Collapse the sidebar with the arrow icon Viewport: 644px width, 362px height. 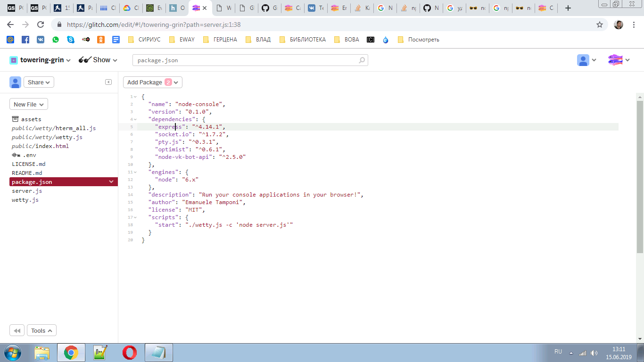[108, 82]
